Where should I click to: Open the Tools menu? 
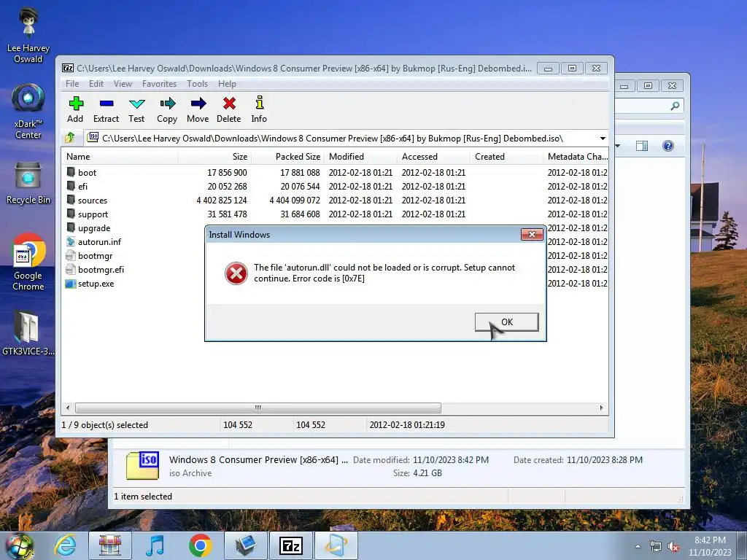tap(197, 84)
